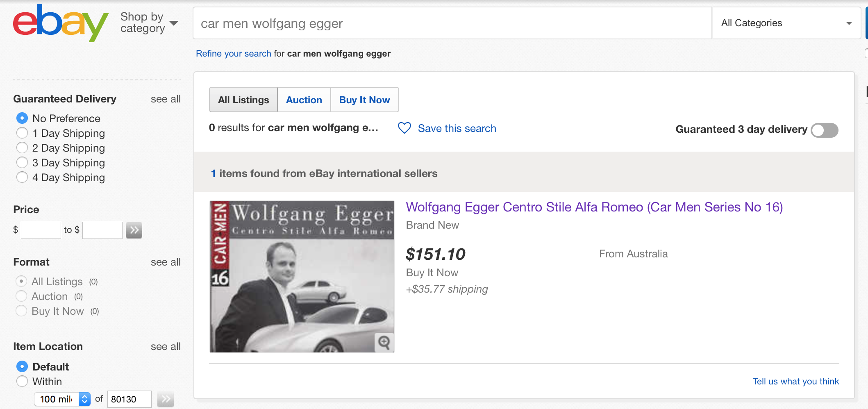Enable the Guaranteed 3 day delivery toggle
This screenshot has width=868, height=409.
click(x=824, y=130)
